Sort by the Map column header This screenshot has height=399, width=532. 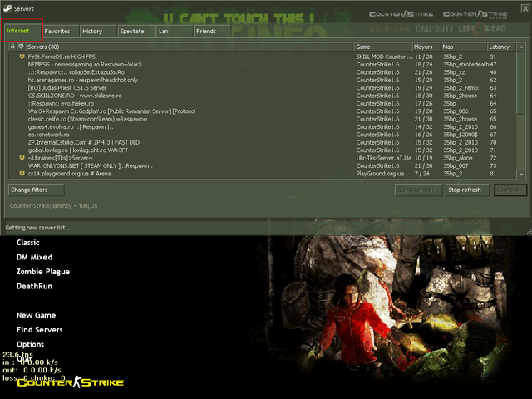coord(464,47)
